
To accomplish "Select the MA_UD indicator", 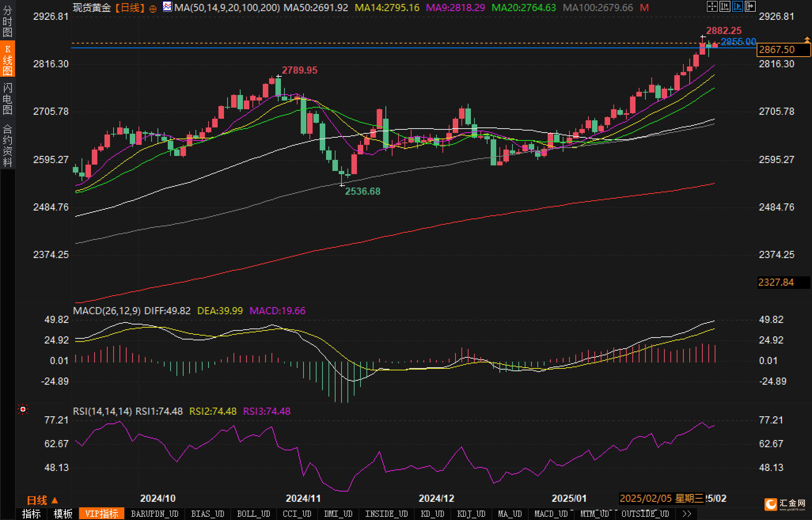I will click(510, 514).
